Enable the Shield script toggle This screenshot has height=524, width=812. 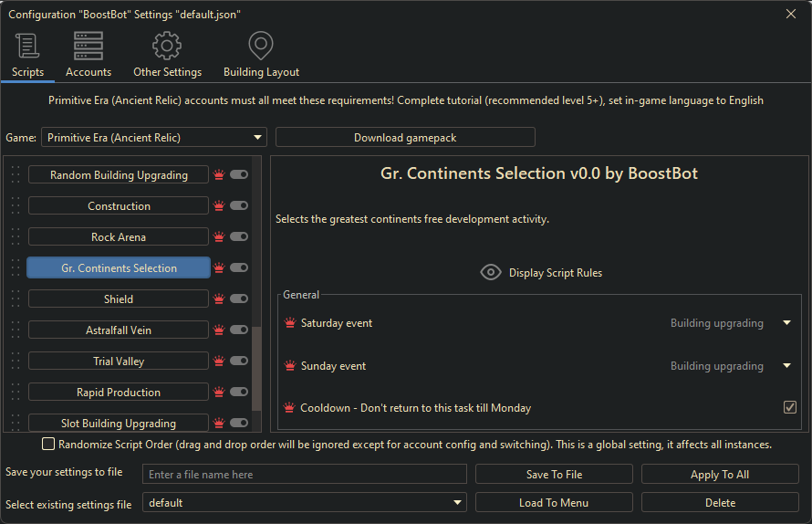239,299
